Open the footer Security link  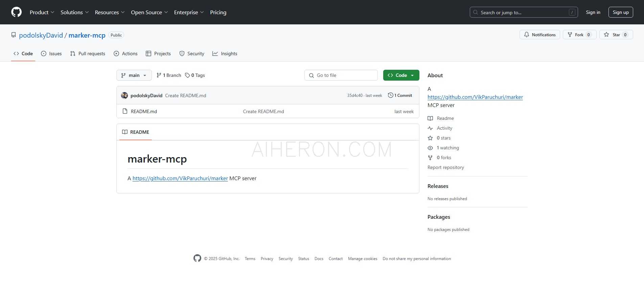click(286, 259)
